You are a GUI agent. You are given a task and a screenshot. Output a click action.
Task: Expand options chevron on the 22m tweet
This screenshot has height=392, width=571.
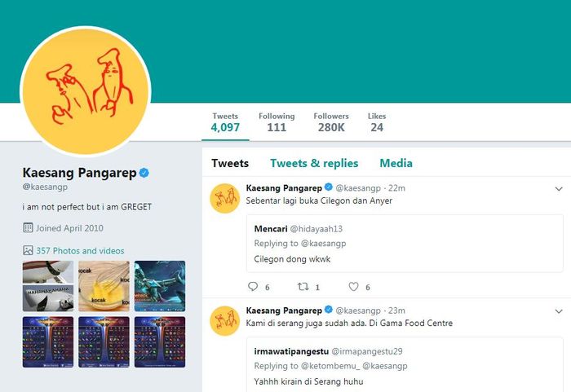click(x=559, y=188)
